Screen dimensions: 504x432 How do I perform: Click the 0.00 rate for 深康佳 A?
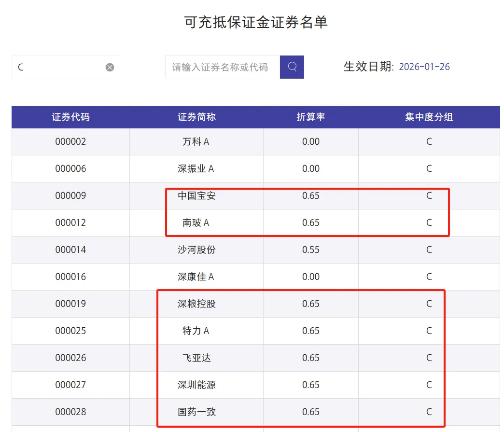coord(311,277)
